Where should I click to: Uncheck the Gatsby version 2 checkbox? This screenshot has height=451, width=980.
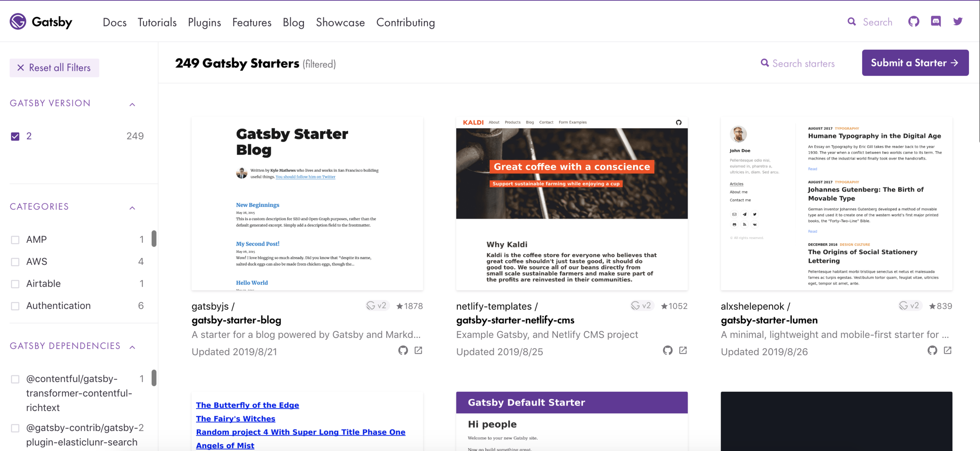tap(15, 136)
